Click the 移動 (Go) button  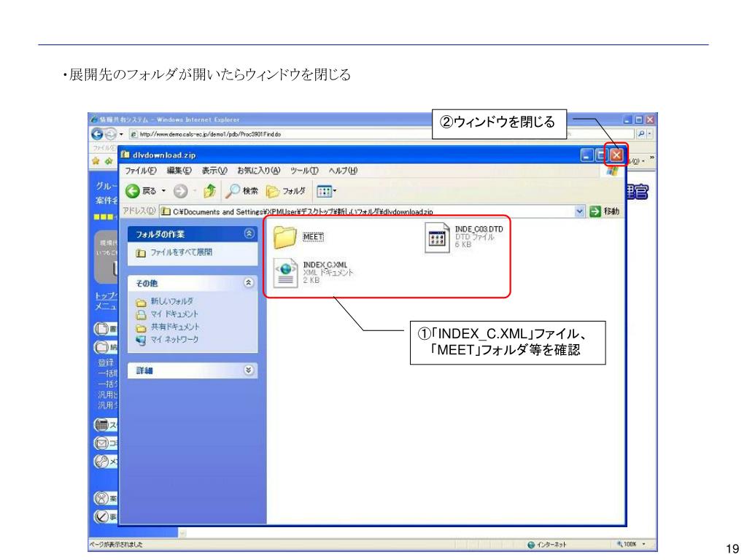tap(605, 211)
